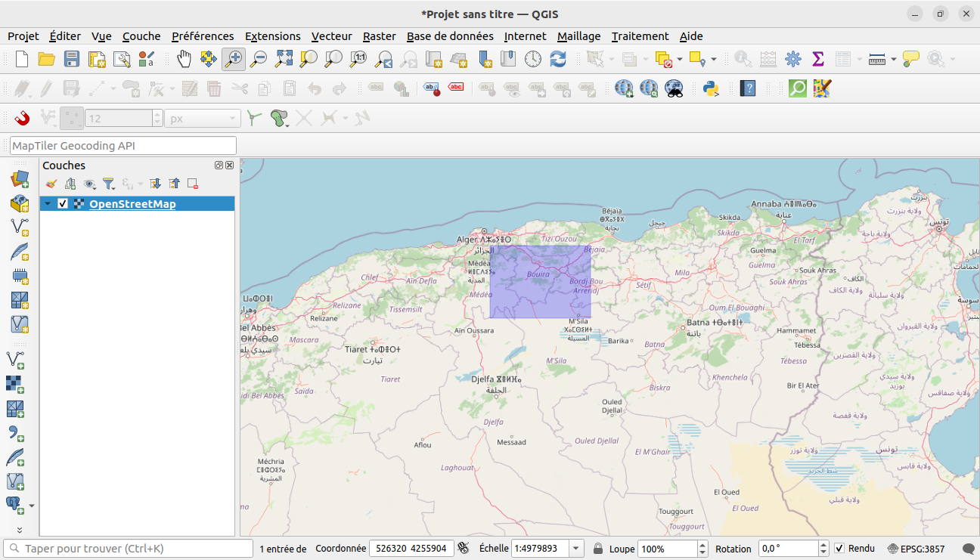The height and width of the screenshot is (560, 980).
Task: Open the Vecteur menu
Action: [x=332, y=36]
